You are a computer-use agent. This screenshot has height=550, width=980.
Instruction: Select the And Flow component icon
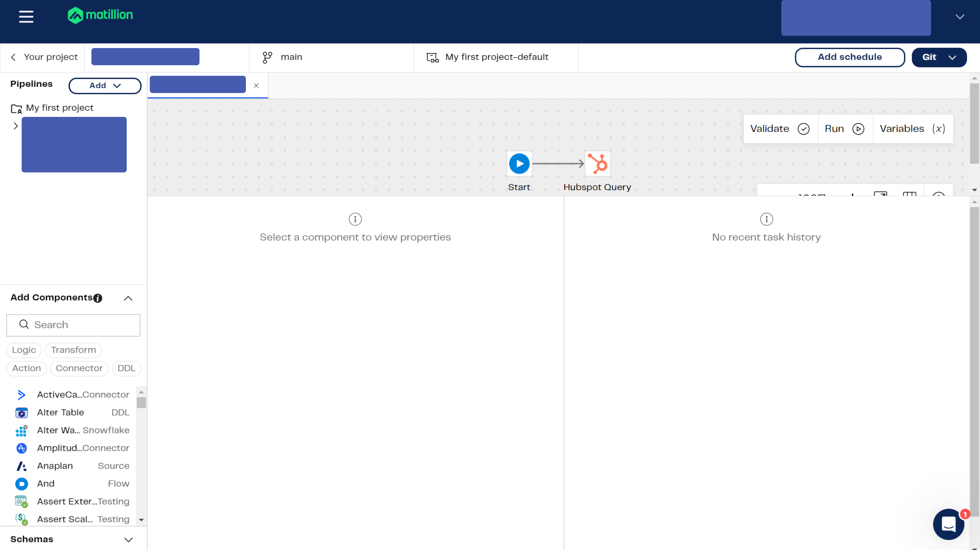pos(21,483)
